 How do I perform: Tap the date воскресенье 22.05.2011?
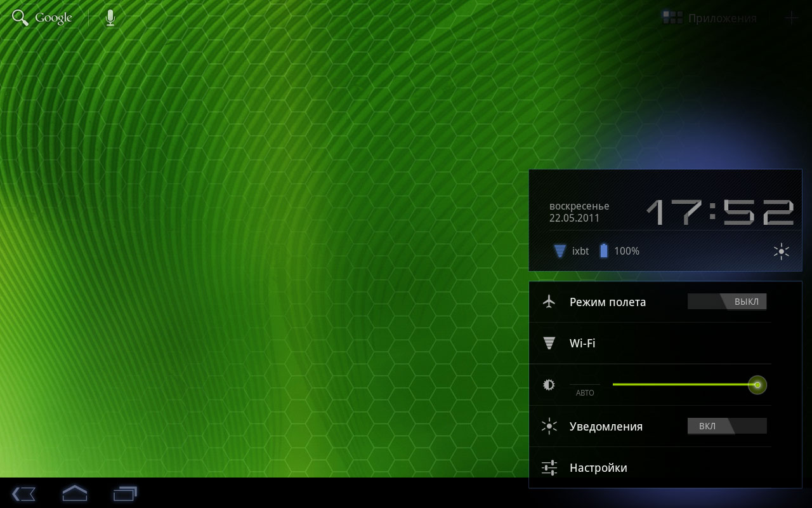579,212
